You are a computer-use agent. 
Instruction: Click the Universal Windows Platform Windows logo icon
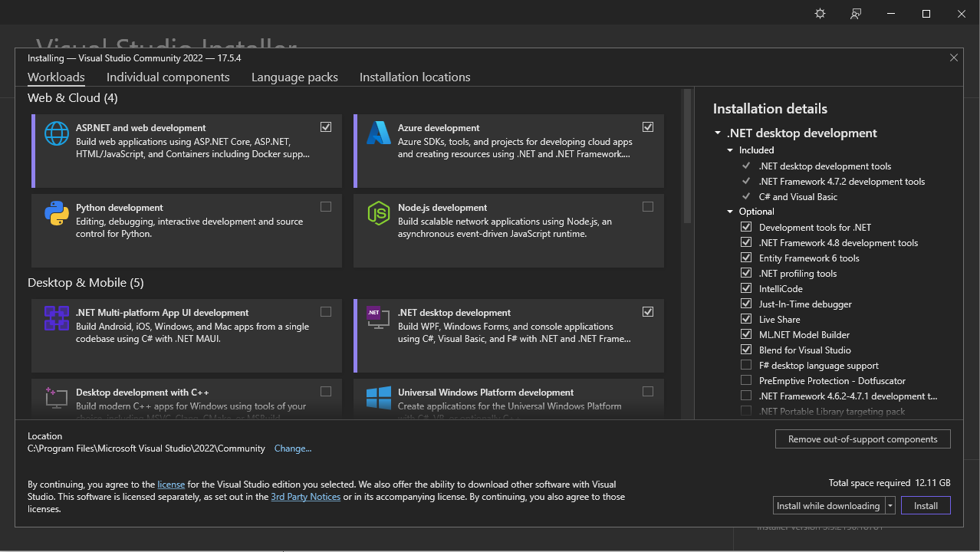click(379, 397)
